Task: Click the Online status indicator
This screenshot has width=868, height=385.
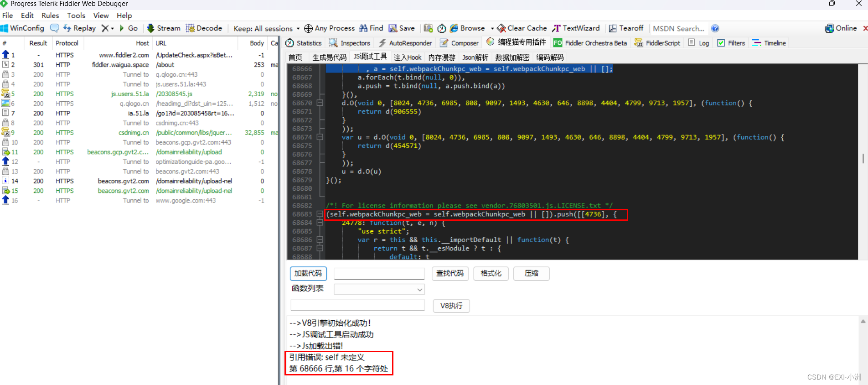Action: (841, 28)
